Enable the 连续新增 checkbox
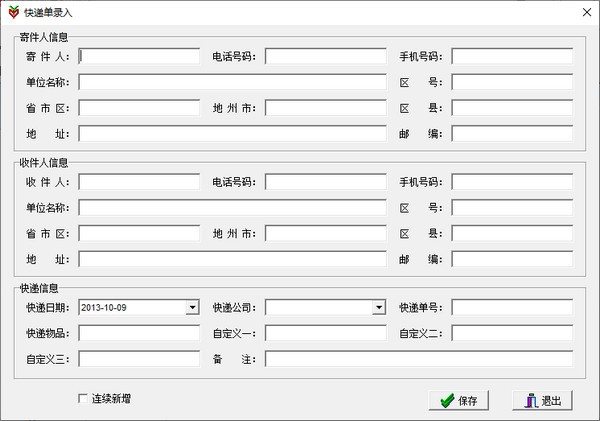 [83, 399]
